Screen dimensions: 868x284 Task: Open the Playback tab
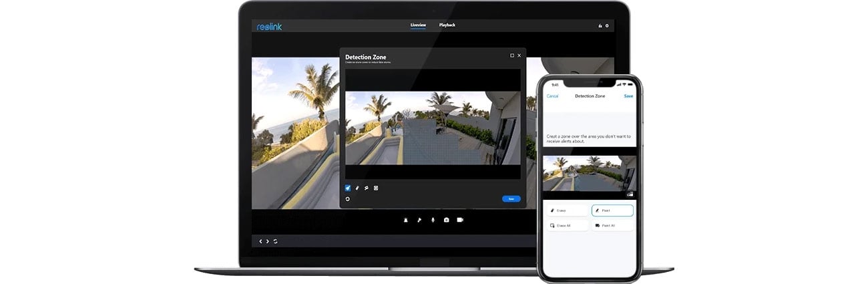point(447,25)
